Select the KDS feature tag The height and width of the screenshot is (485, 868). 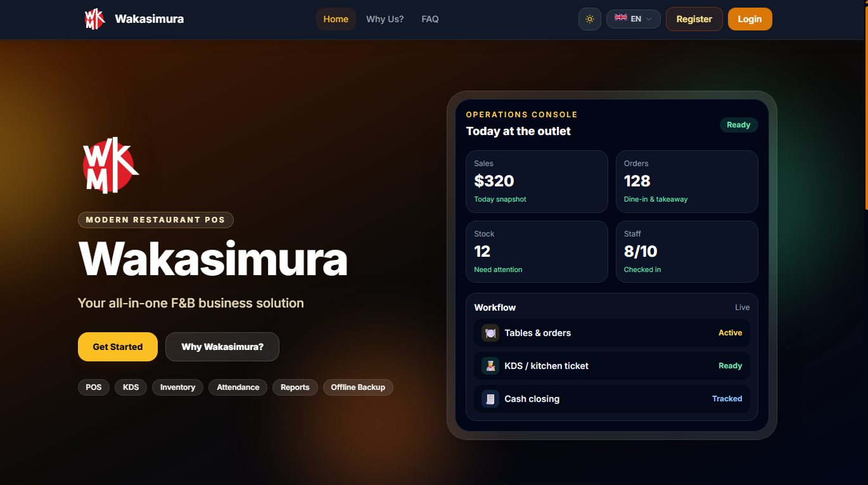(131, 387)
